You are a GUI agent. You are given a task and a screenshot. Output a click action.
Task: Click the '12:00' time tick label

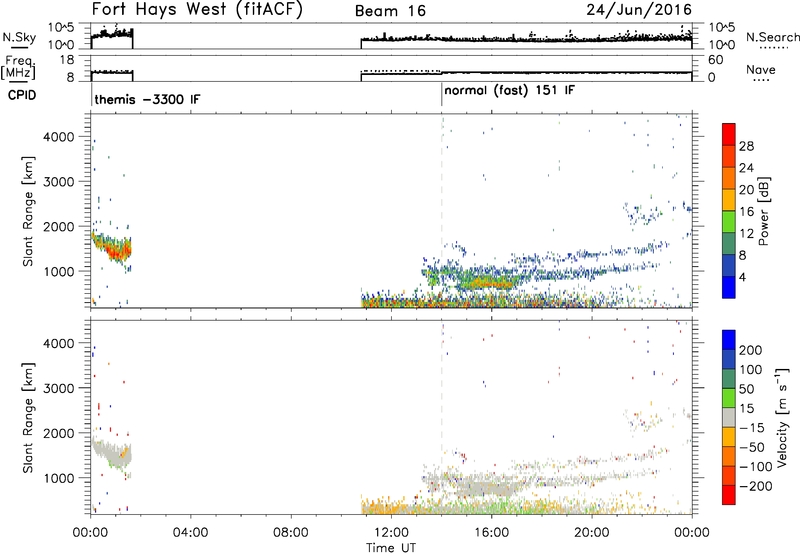(391, 533)
